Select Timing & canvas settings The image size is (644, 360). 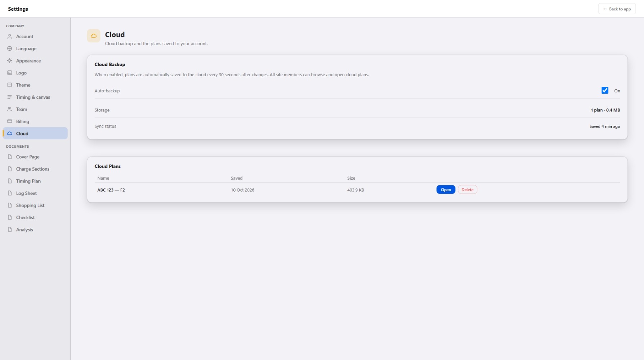click(35, 97)
